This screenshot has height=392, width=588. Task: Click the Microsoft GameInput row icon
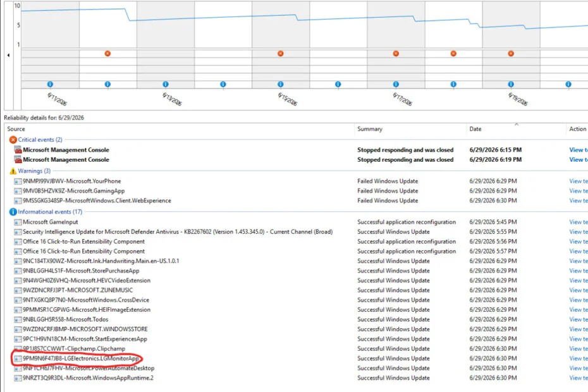[x=18, y=222]
